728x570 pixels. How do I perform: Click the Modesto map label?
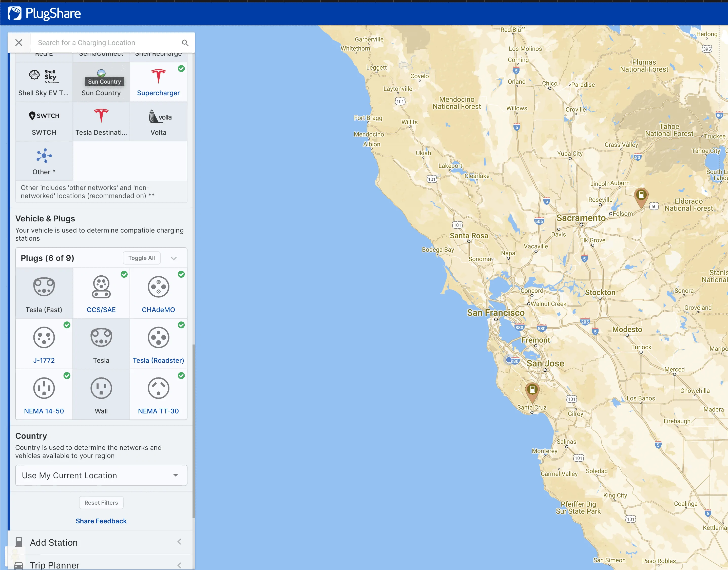tap(627, 329)
